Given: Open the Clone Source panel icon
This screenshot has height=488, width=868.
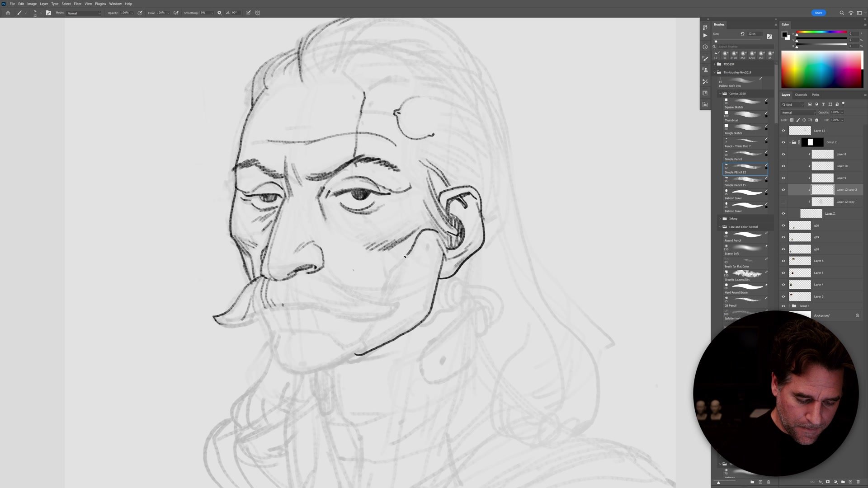Looking at the screenshot, I should [705, 70].
